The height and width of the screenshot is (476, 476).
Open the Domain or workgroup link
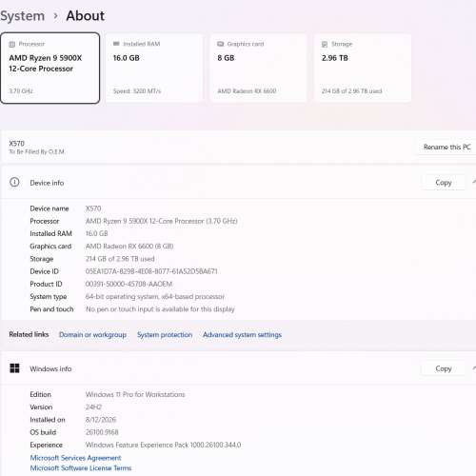point(92,335)
